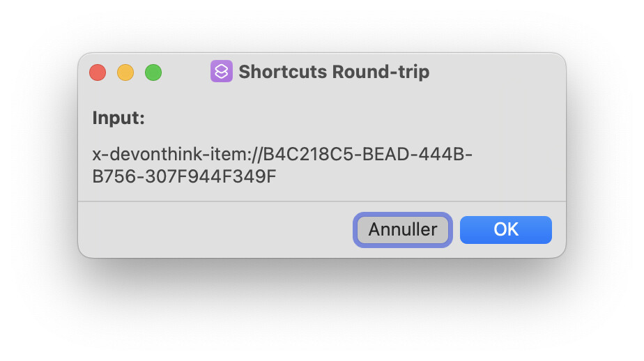
Task: Close the dialog using red button
Action: [98, 72]
